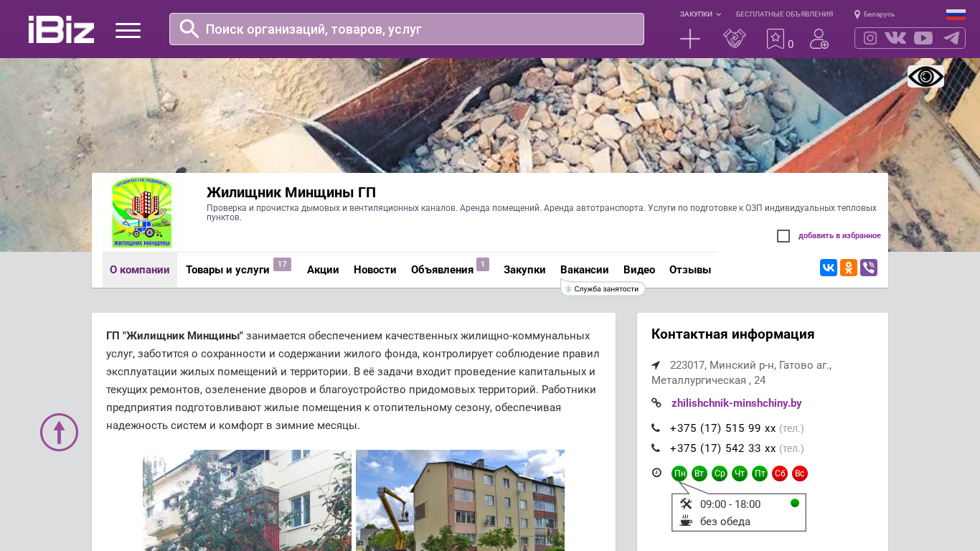Screen dimensions: 980x551
Task: Select Friday (Пт) schedule circle
Action: (x=760, y=474)
